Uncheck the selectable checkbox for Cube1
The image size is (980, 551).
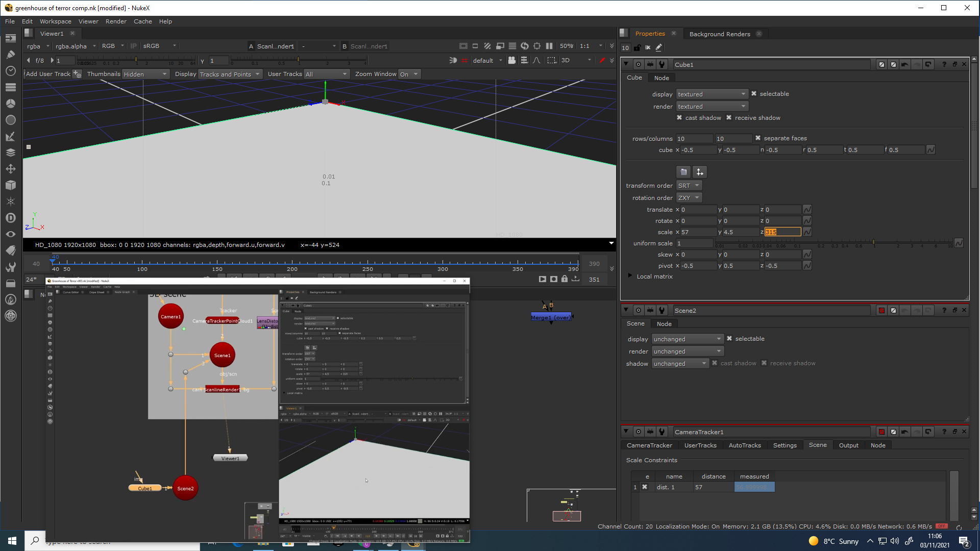[754, 94]
